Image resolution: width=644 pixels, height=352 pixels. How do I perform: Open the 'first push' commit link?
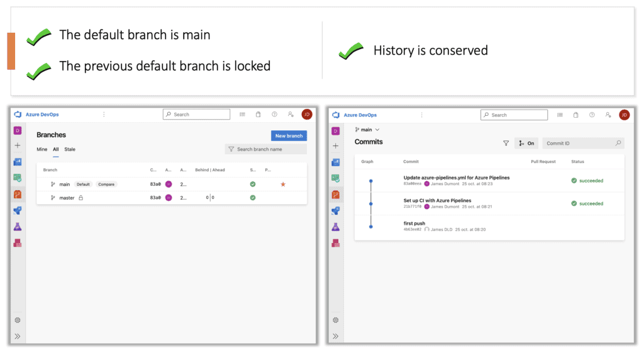[414, 224]
